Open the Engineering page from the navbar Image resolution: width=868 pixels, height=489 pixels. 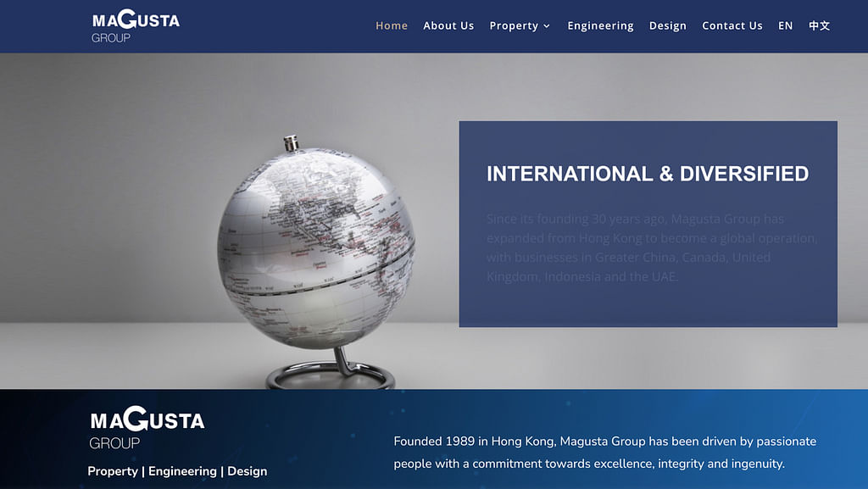coord(600,25)
